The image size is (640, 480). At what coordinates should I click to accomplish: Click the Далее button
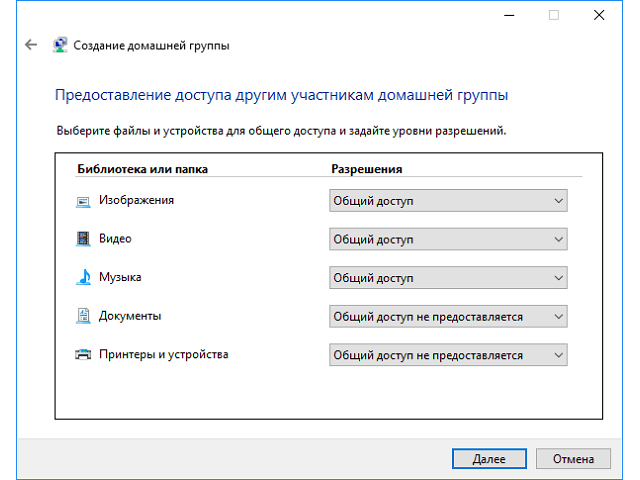[489, 459]
